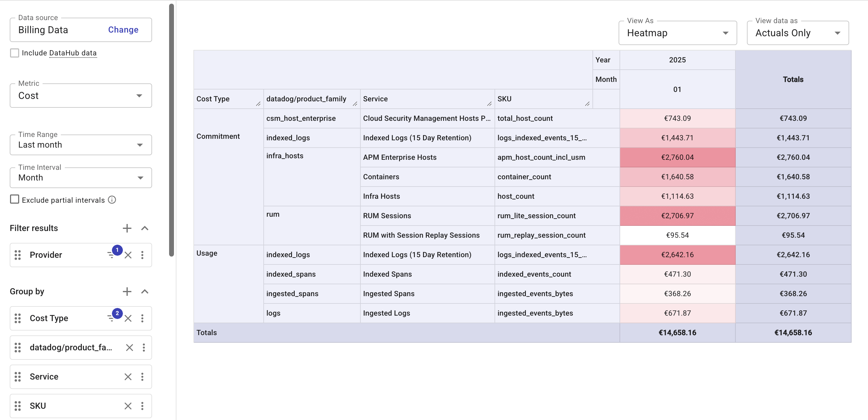Click the resize handle on the Service column header
The width and height of the screenshot is (868, 420).
[489, 104]
